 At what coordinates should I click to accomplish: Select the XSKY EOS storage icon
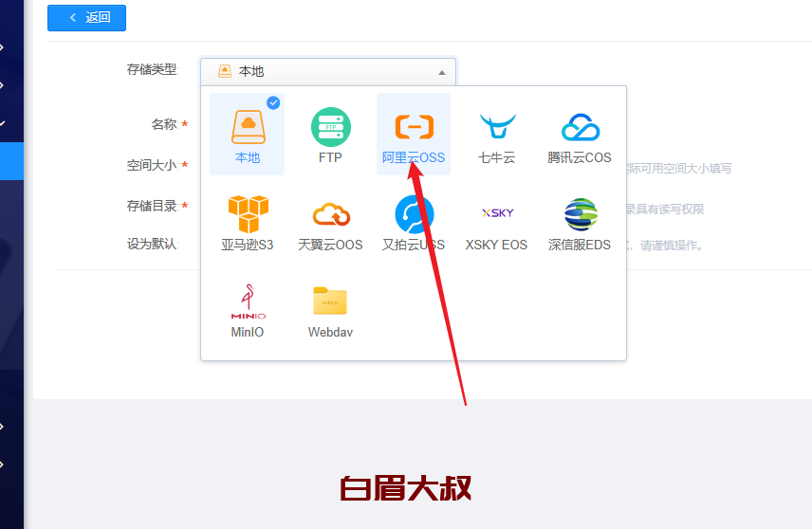(497, 212)
